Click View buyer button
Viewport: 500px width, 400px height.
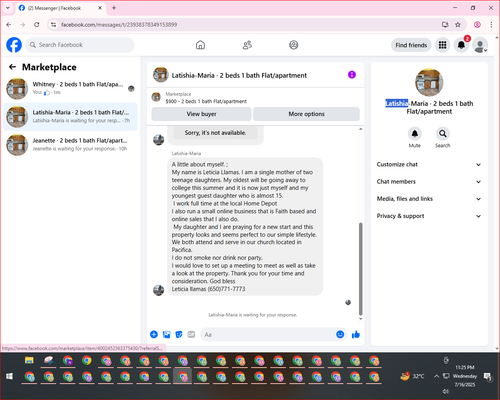coord(201,114)
